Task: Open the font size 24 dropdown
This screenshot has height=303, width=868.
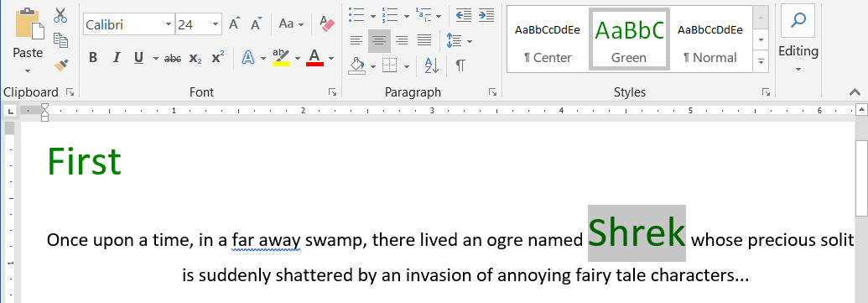Action: click(216, 25)
